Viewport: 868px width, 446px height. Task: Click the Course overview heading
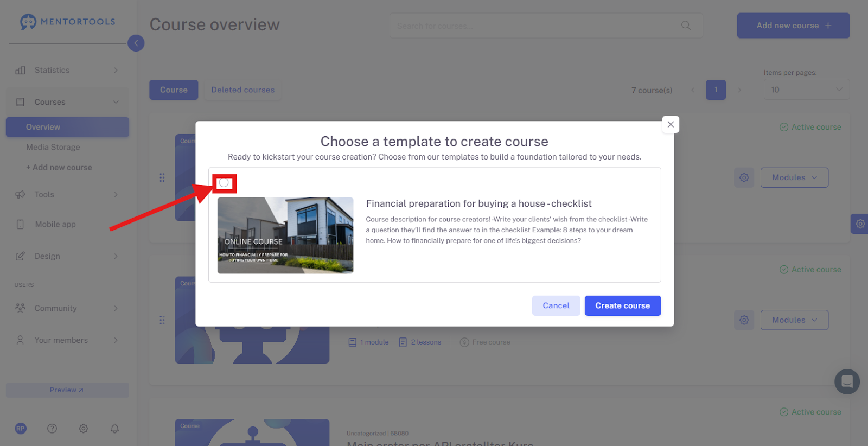pyautogui.click(x=215, y=24)
